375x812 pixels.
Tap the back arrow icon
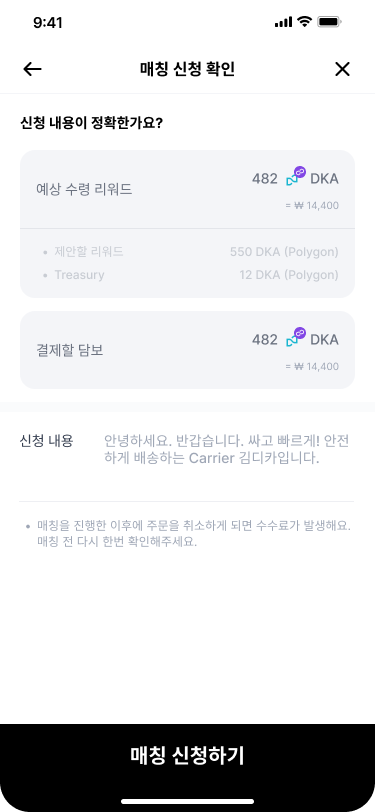pos(32,69)
